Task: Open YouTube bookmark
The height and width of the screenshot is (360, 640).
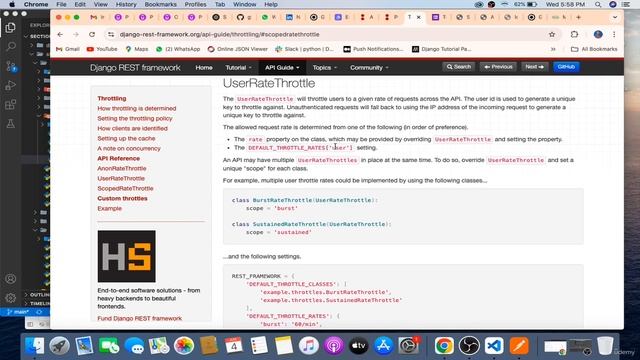Action: click(x=102, y=49)
